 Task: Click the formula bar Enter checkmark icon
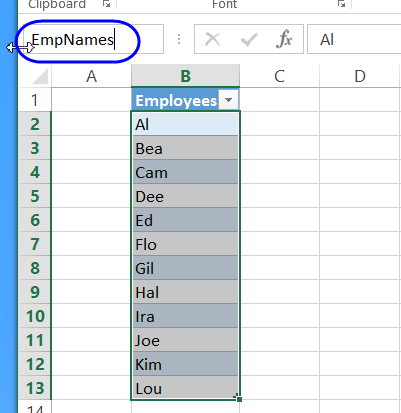(x=249, y=39)
